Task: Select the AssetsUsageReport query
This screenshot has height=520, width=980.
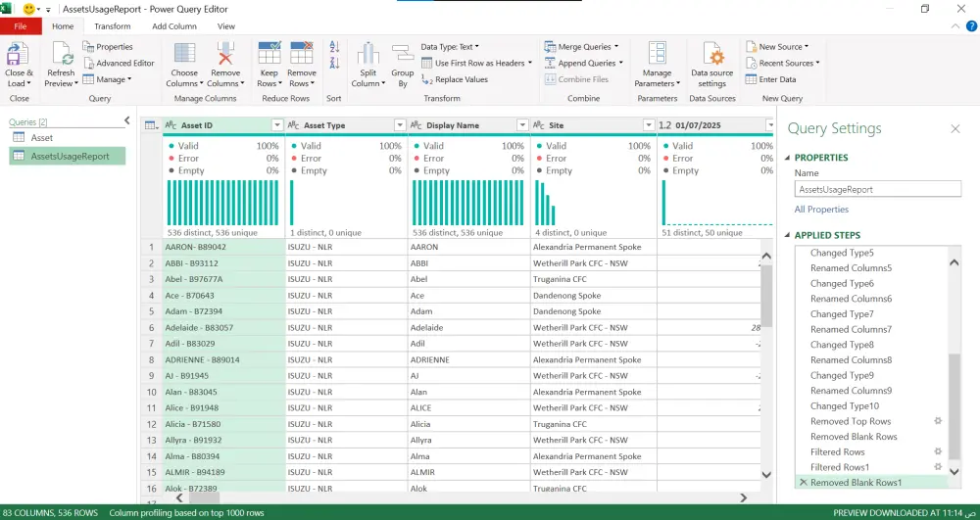Action: pyautogui.click(x=67, y=156)
